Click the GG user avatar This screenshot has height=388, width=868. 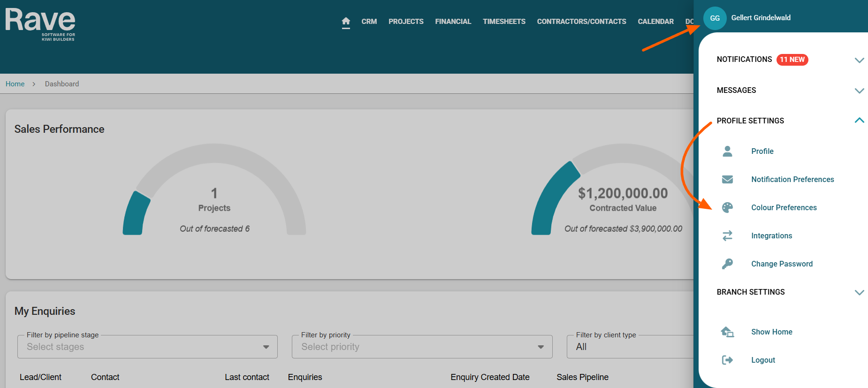pyautogui.click(x=715, y=18)
